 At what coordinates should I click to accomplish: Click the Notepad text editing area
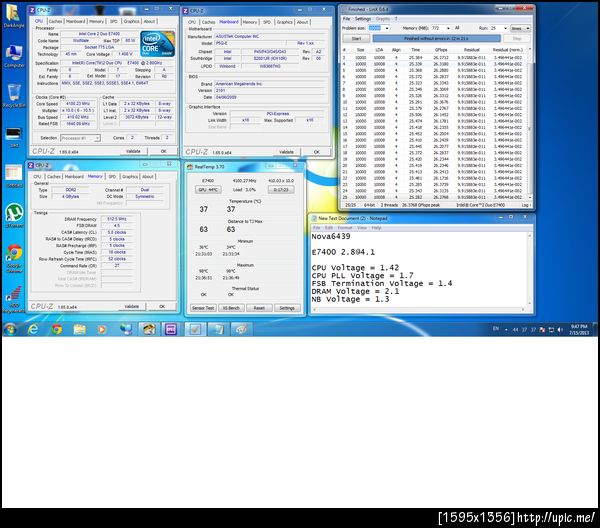pos(419,269)
